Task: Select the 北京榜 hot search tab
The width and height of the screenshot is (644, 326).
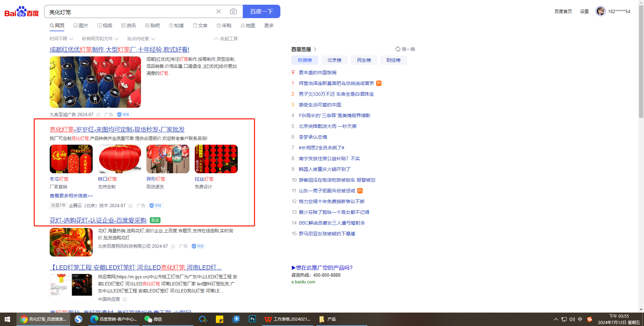Action: pyautogui.click(x=334, y=60)
